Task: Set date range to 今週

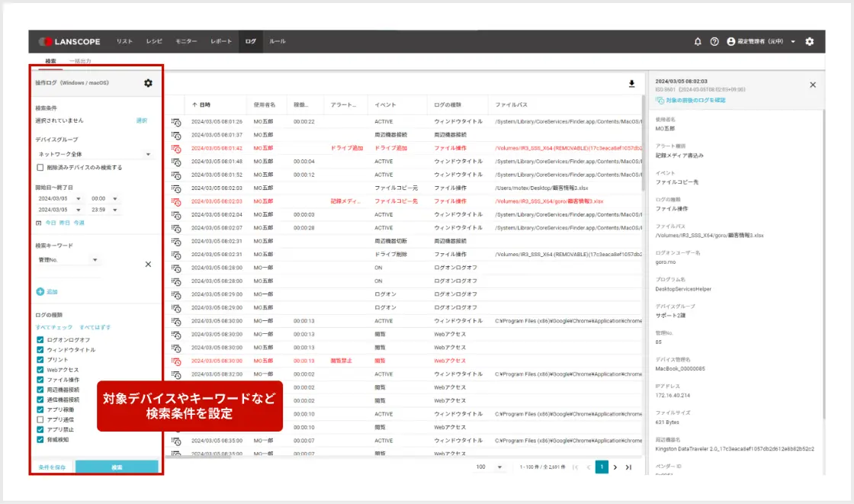Action: [x=79, y=223]
